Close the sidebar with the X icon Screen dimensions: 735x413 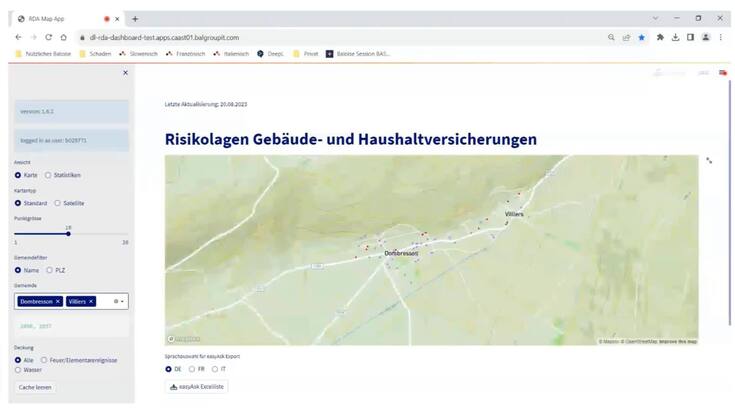(x=125, y=72)
